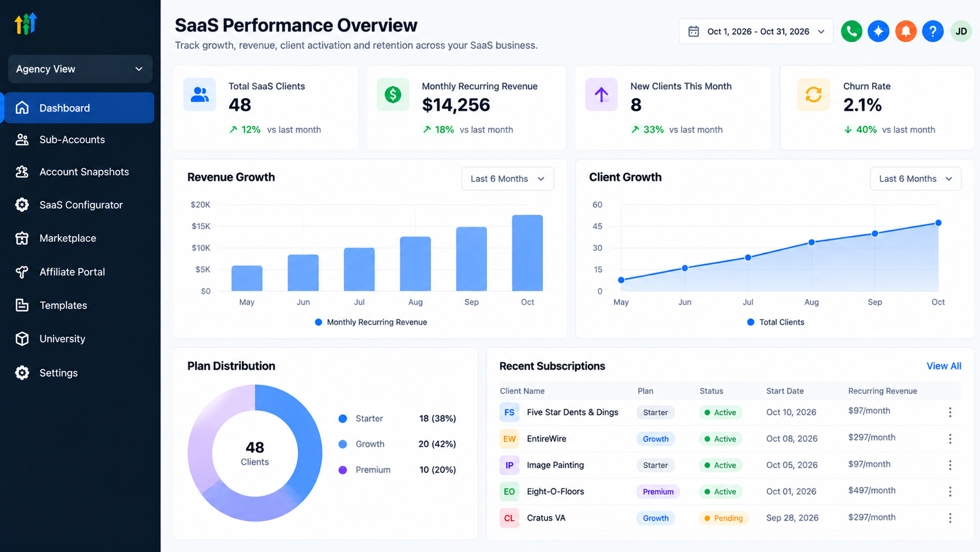This screenshot has width=980, height=552.
Task: Click the blue help question mark icon
Action: pos(933,31)
